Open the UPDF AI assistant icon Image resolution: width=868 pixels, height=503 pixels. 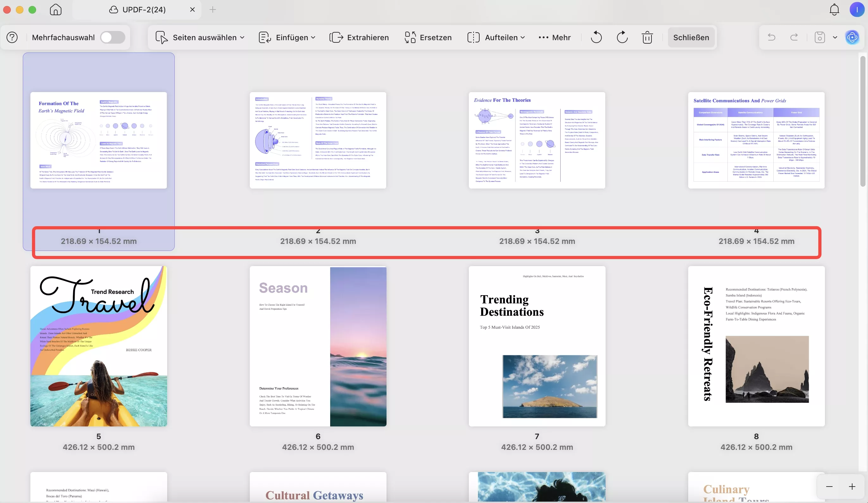pos(853,37)
